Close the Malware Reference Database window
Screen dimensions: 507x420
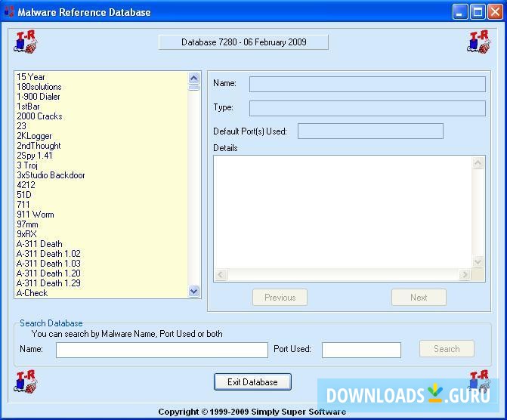point(495,12)
